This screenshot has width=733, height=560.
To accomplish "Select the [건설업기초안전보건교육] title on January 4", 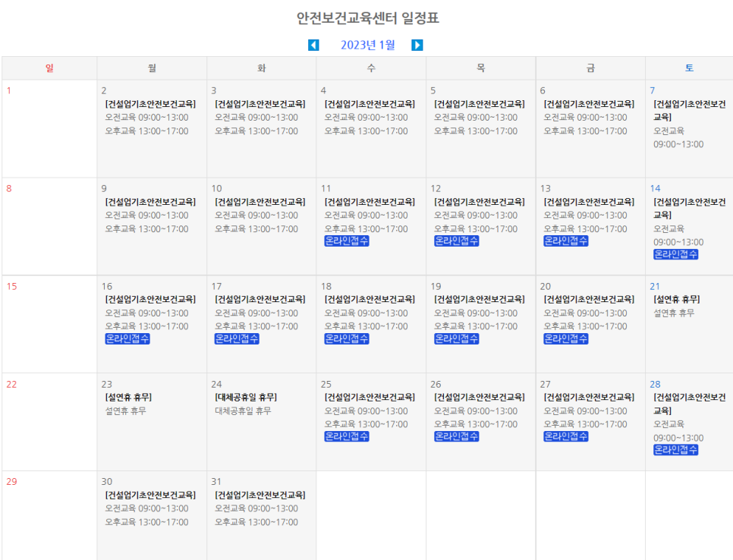I will click(370, 104).
